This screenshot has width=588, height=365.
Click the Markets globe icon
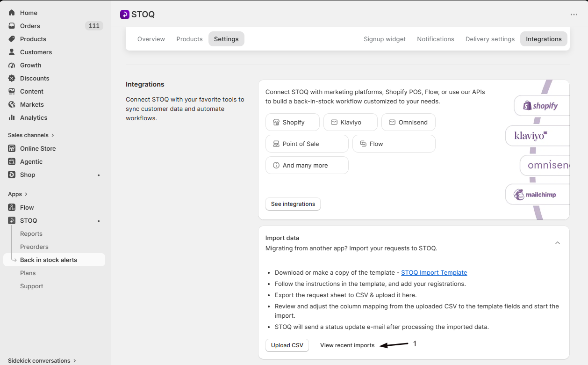click(x=12, y=104)
